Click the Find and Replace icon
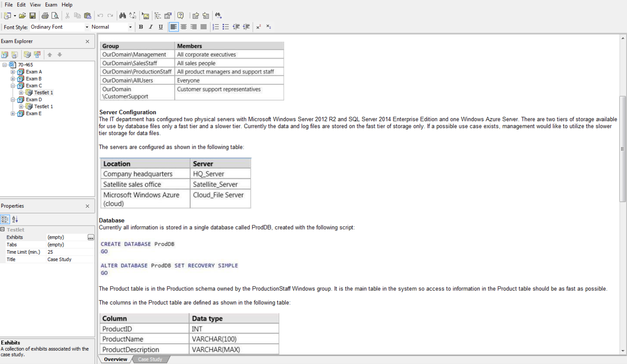 tap(132, 15)
